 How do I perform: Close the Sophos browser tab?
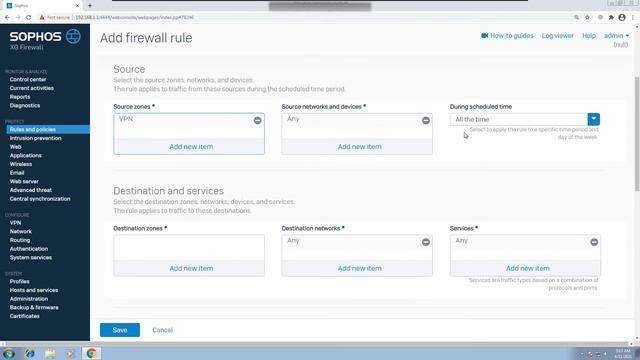pyautogui.click(x=77, y=6)
